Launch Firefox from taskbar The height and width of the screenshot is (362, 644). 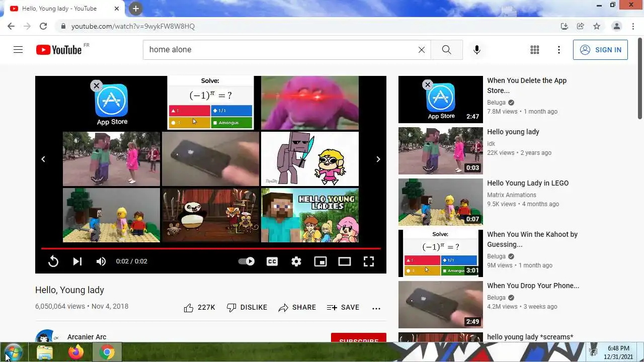76,352
